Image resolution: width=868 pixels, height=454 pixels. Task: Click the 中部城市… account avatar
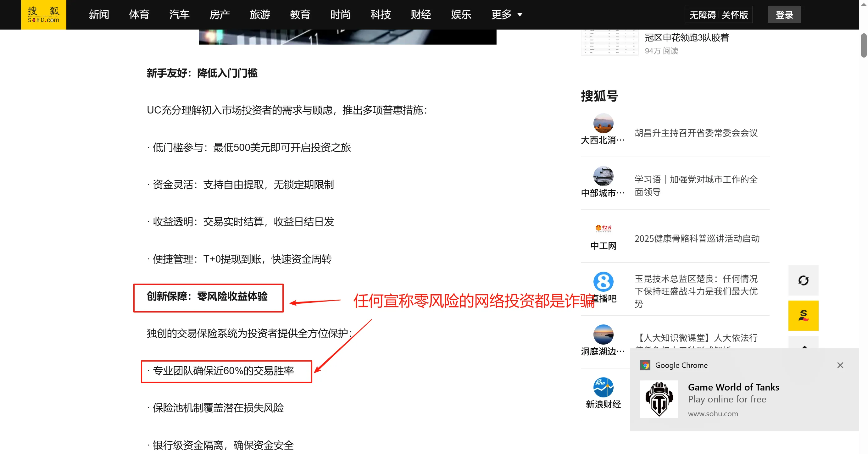tap(603, 176)
